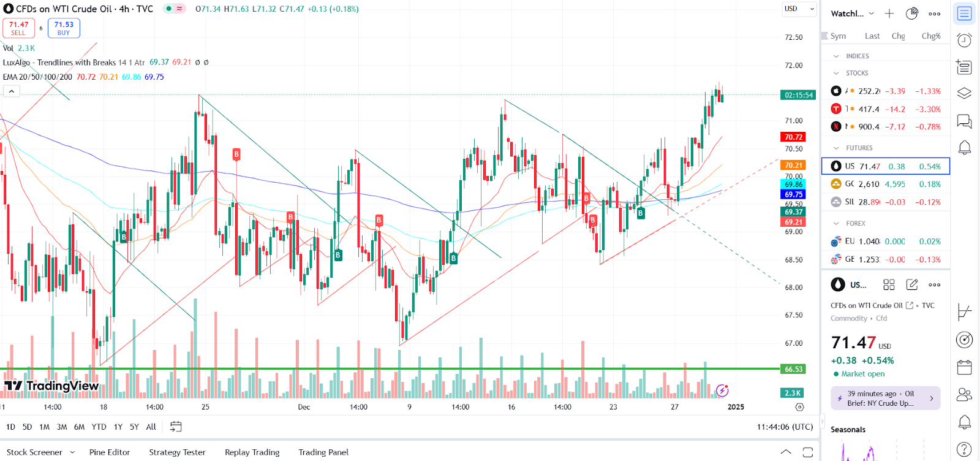Click the chart settings gear icon by time axis
Screen dimensions: 980x461
tap(799, 407)
